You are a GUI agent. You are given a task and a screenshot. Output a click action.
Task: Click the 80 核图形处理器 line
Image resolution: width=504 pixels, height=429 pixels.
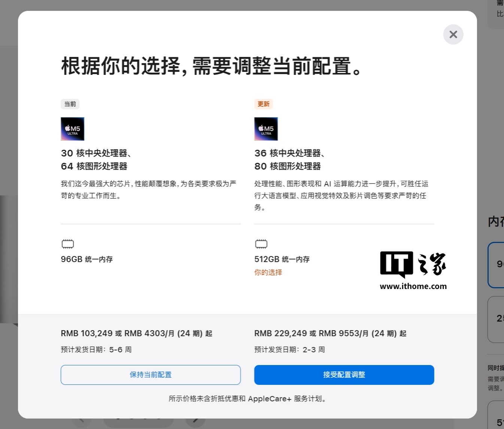coord(288,166)
